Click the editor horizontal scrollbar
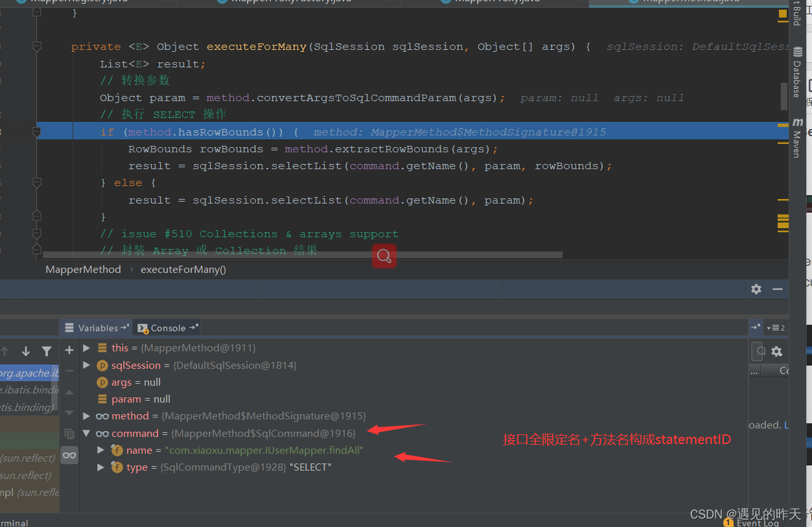The height and width of the screenshot is (527, 812). pyautogui.click(x=302, y=255)
